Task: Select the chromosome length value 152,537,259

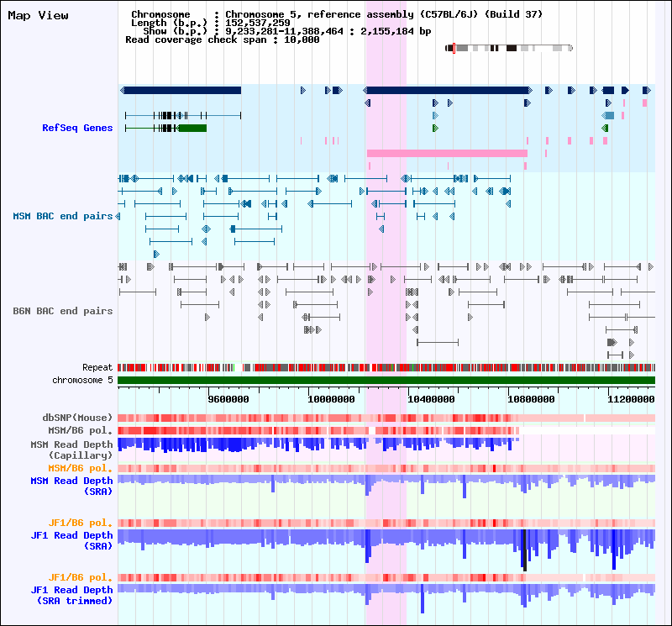Action: (x=258, y=23)
